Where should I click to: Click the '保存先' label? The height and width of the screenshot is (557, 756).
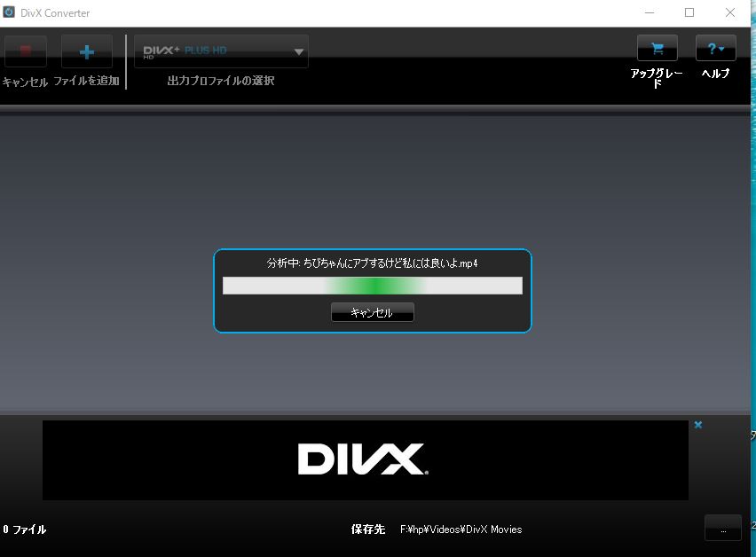pos(368,530)
